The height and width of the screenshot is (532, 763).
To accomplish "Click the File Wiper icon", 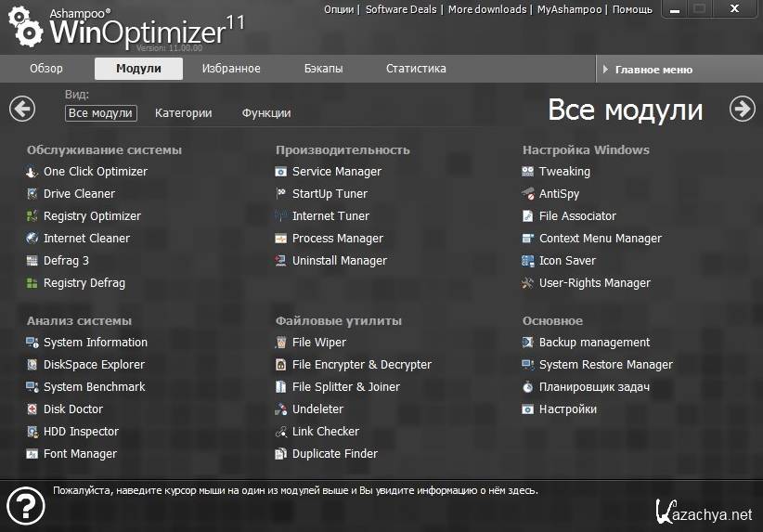I will coord(281,343).
